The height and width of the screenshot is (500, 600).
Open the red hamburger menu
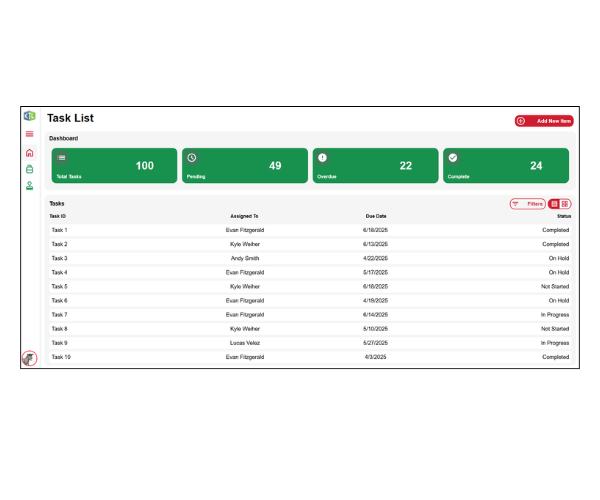29,134
